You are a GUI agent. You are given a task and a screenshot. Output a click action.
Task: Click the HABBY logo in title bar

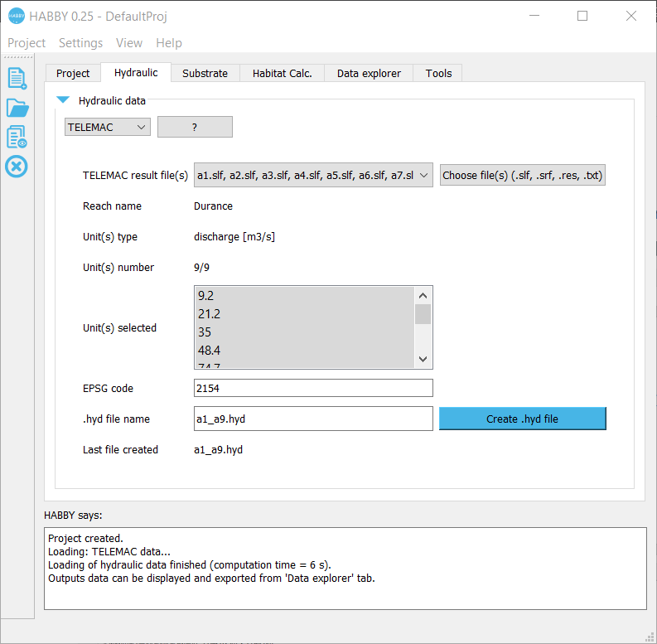(17, 16)
